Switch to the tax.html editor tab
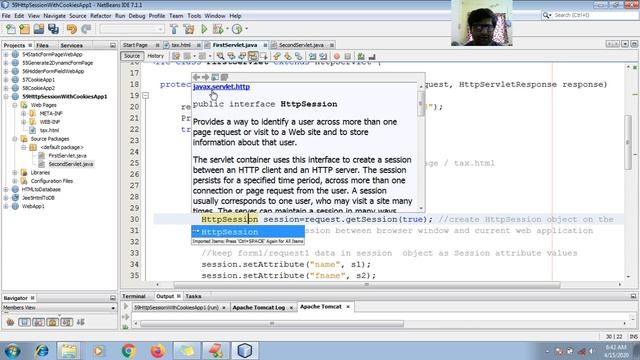640x360 pixels. [181, 45]
